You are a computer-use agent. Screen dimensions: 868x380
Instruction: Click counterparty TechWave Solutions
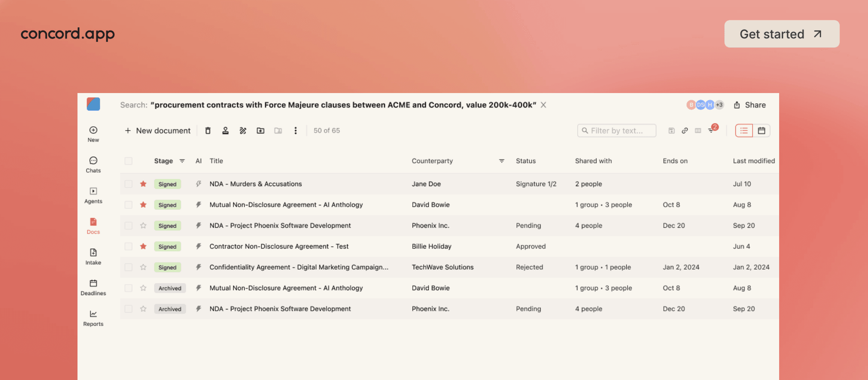click(x=443, y=267)
